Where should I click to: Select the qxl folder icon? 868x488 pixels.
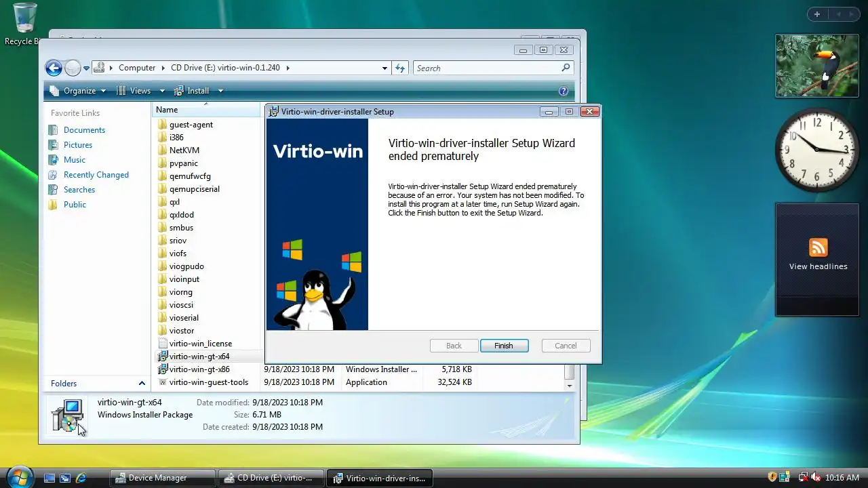coord(162,202)
